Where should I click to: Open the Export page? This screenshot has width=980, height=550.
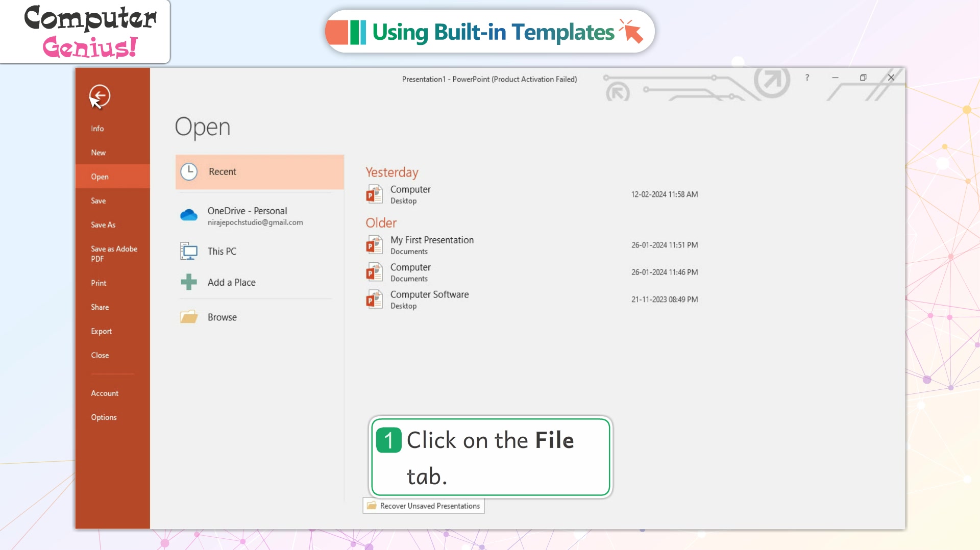click(101, 331)
